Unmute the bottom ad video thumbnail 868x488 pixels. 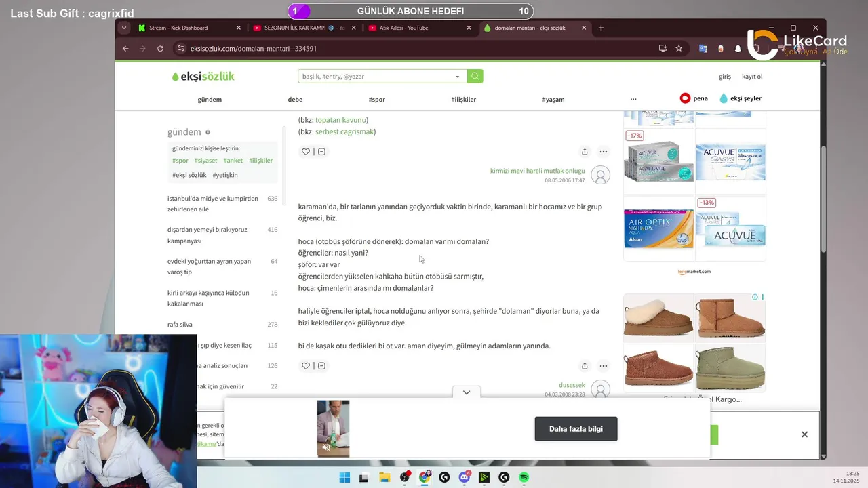(x=326, y=447)
